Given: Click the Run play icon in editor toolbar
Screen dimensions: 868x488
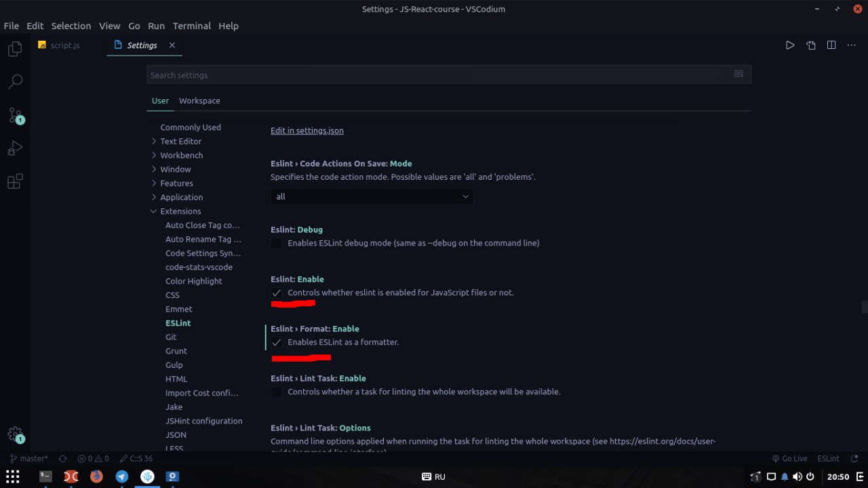Looking at the screenshot, I should pos(790,45).
